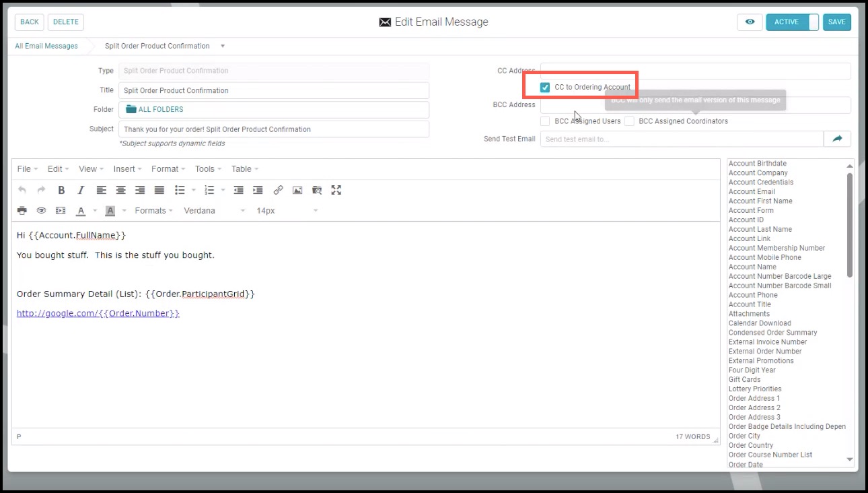Apply the text color
The height and width of the screenshot is (493, 868).
pos(81,211)
